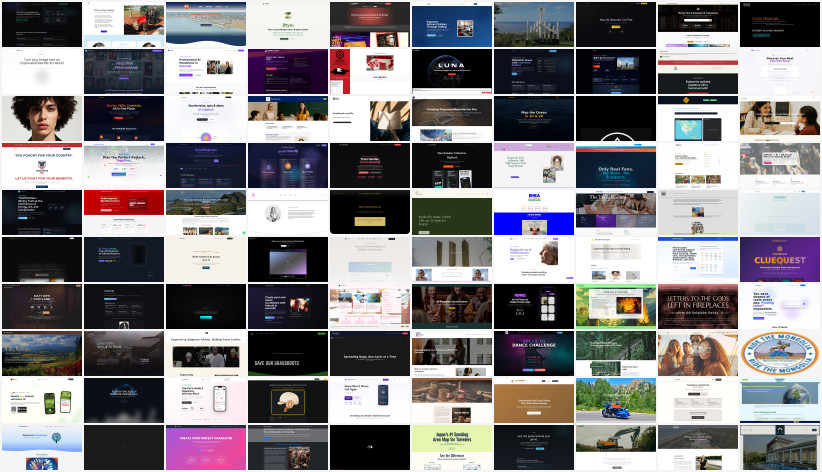Select the blue motorcycle thumbnail
822x472 pixels.
616,401
